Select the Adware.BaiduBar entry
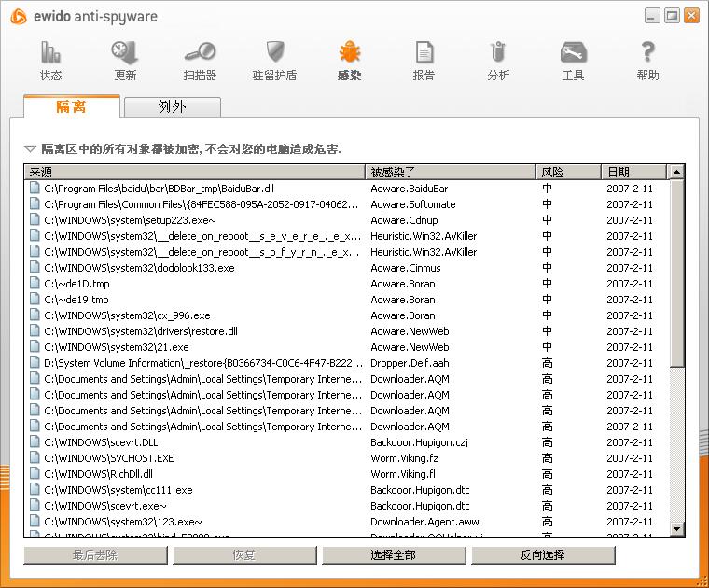709x588 pixels. [409, 189]
